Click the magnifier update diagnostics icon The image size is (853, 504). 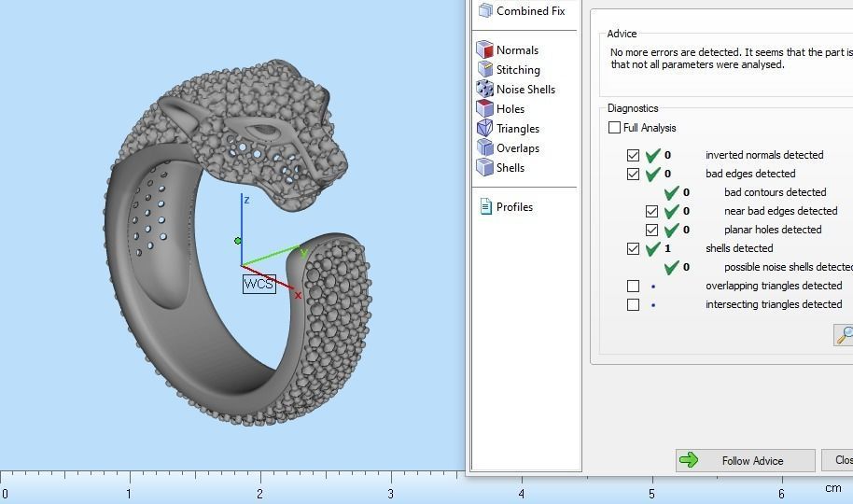(x=844, y=335)
